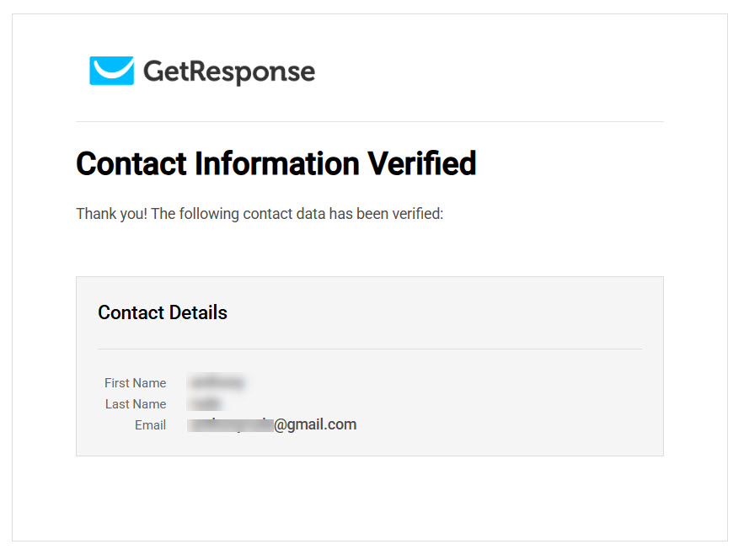Image resolution: width=744 pixels, height=560 pixels.
Task: Click the divider line below the logo
Action: pyautogui.click(x=370, y=122)
